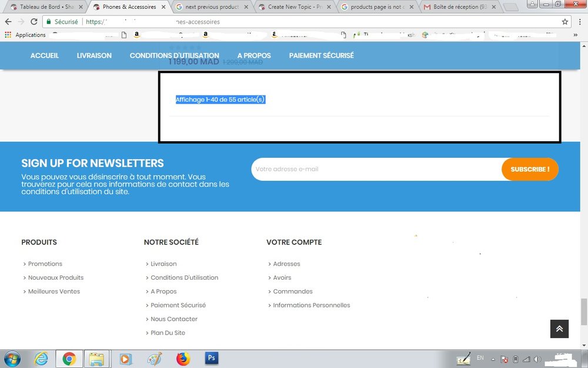Screen dimensions: 588x368
Task: Click the Chrome taskbar icon
Action: coord(69,359)
